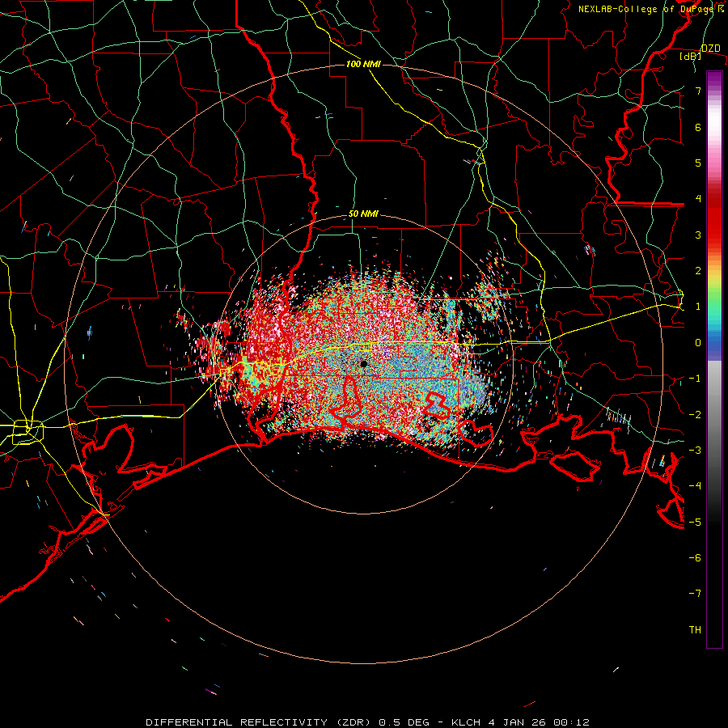The height and width of the screenshot is (728, 728).
Task: Click the 4 value on color scale
Action: 698,199
